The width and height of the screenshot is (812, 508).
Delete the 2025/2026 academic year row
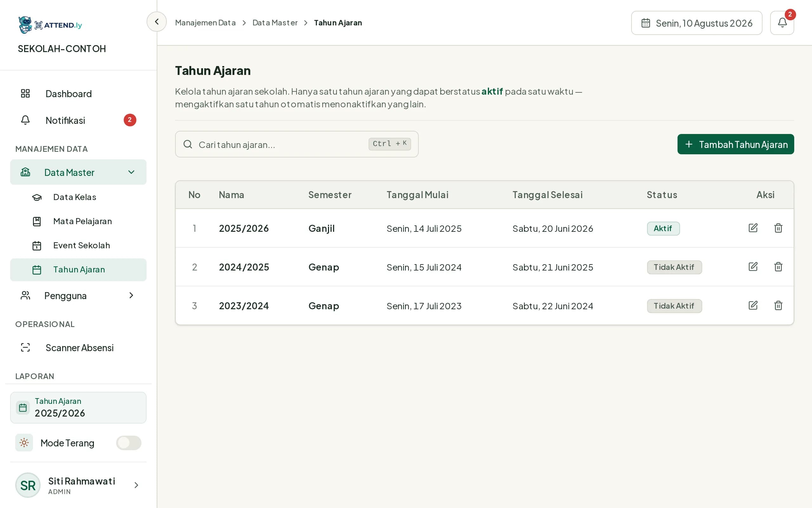[778, 228]
